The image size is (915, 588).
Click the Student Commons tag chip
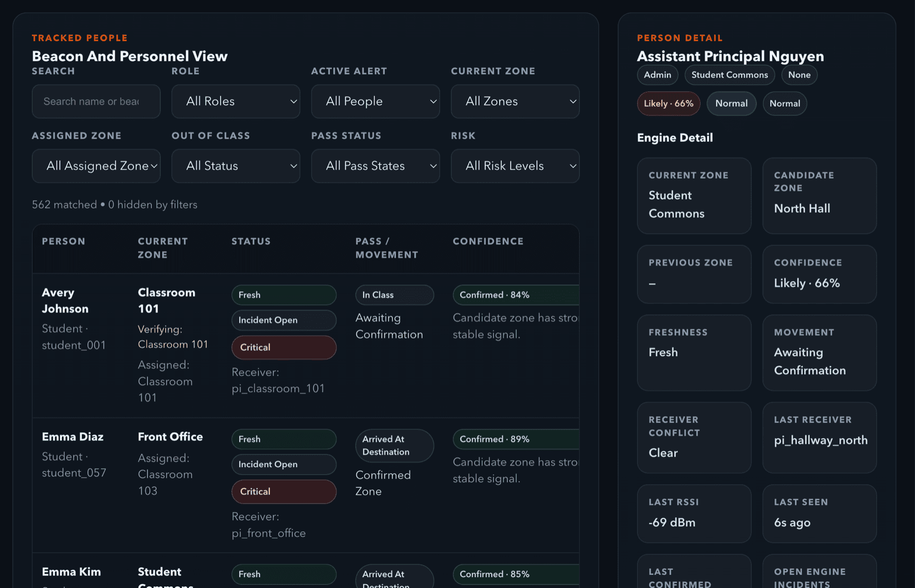tap(730, 75)
